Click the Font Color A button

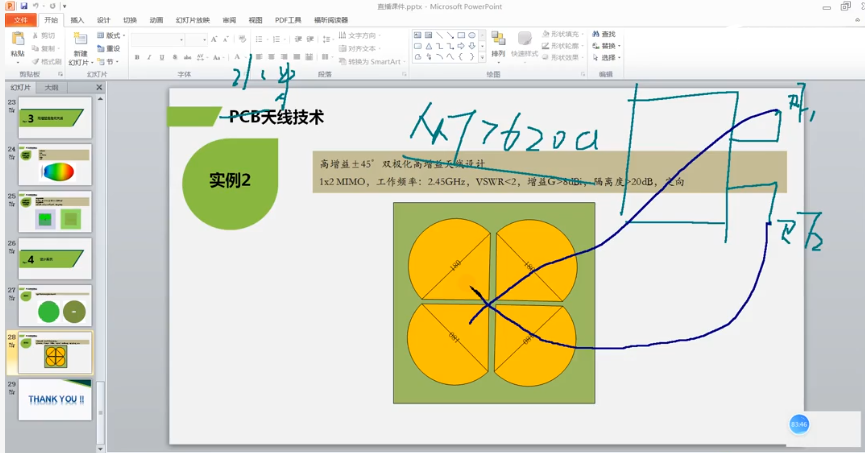237,57
